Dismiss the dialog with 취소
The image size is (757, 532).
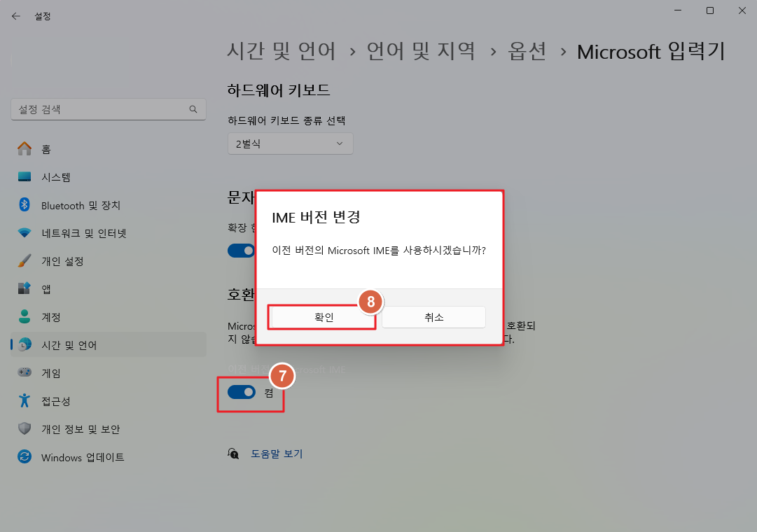point(433,316)
